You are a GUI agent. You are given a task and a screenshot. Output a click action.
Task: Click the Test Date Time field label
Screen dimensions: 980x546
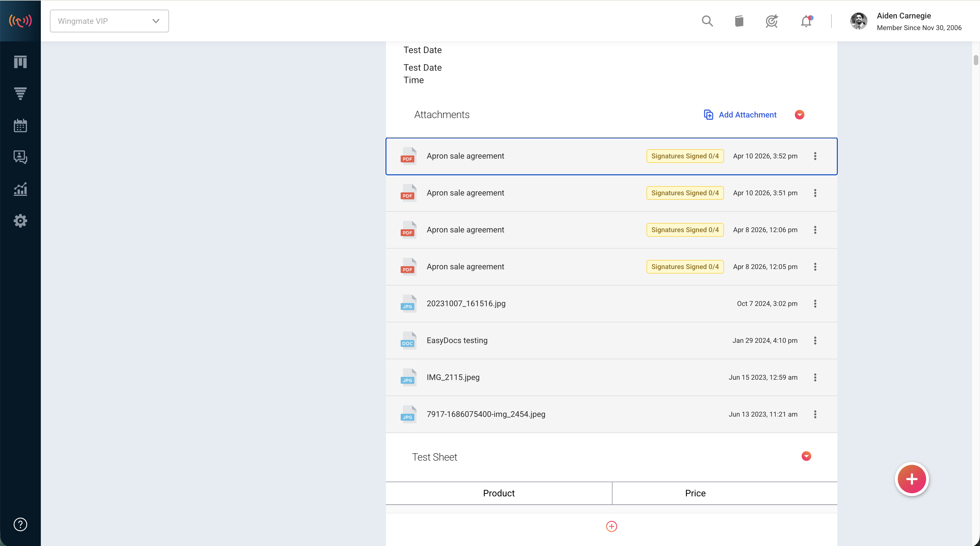pyautogui.click(x=422, y=74)
